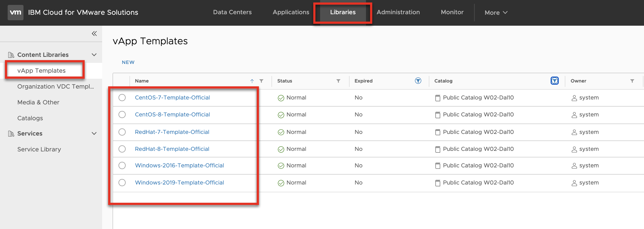Click the VMware vm logo icon
The image size is (644, 229).
(x=15, y=13)
